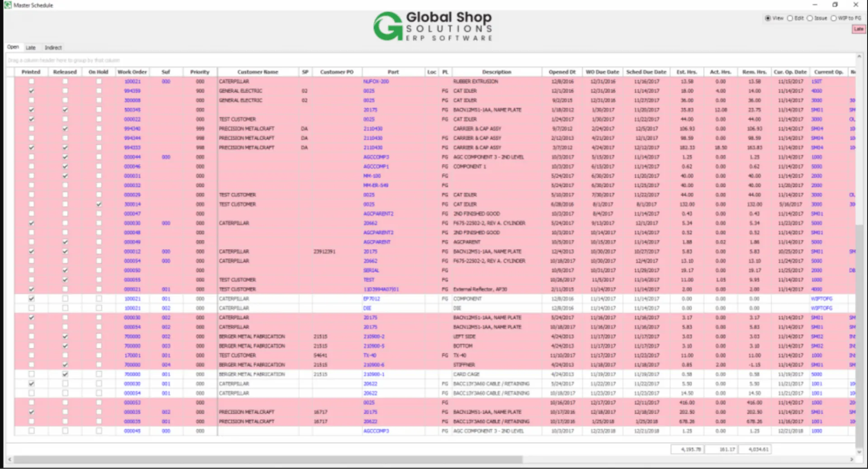The image size is (868, 469).
Task: Open part link SERIAL
Action: click(371, 270)
